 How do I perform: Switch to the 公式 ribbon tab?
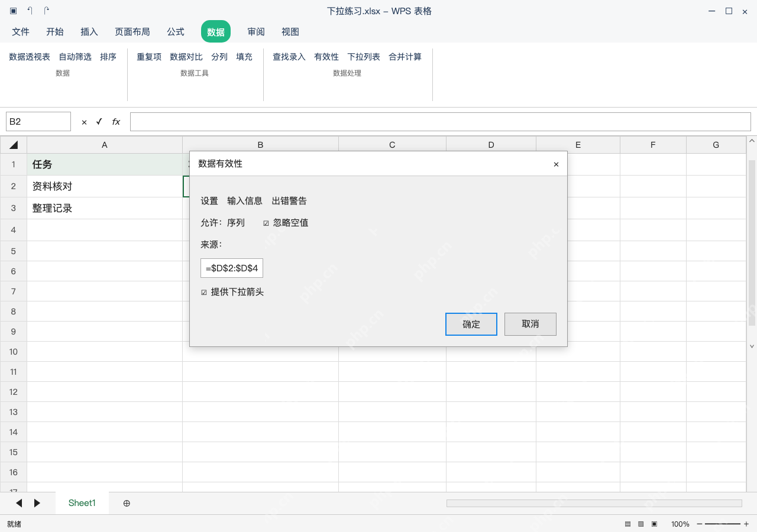point(176,32)
